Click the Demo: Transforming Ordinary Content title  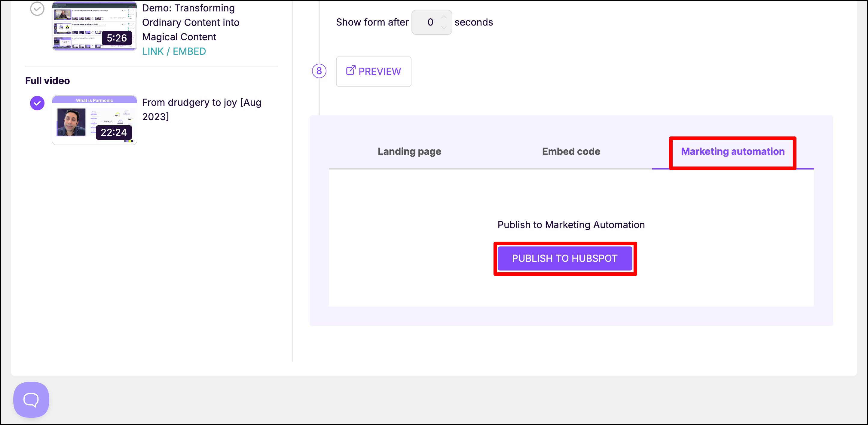click(x=191, y=22)
